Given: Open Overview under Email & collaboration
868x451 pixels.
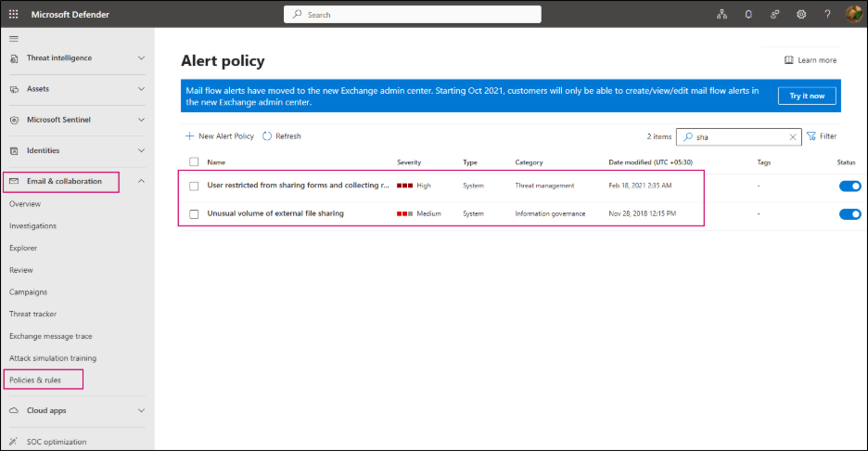Looking at the screenshot, I should pos(25,204).
